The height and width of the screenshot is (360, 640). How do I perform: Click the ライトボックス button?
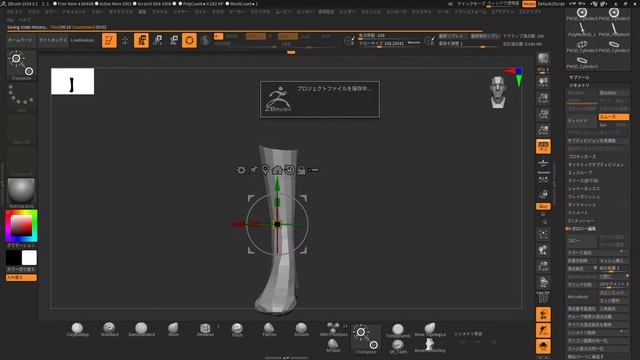click(53, 40)
